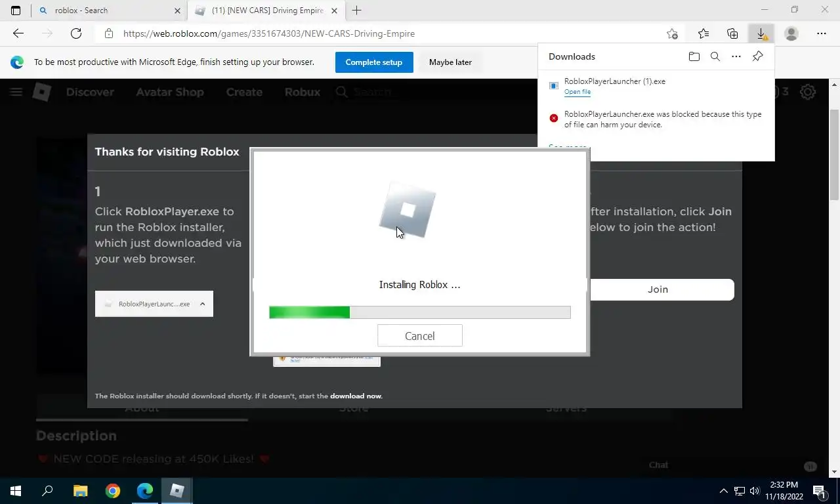This screenshot has width=840, height=504.
Task: Open the browser profile menu
Action: [791, 33]
